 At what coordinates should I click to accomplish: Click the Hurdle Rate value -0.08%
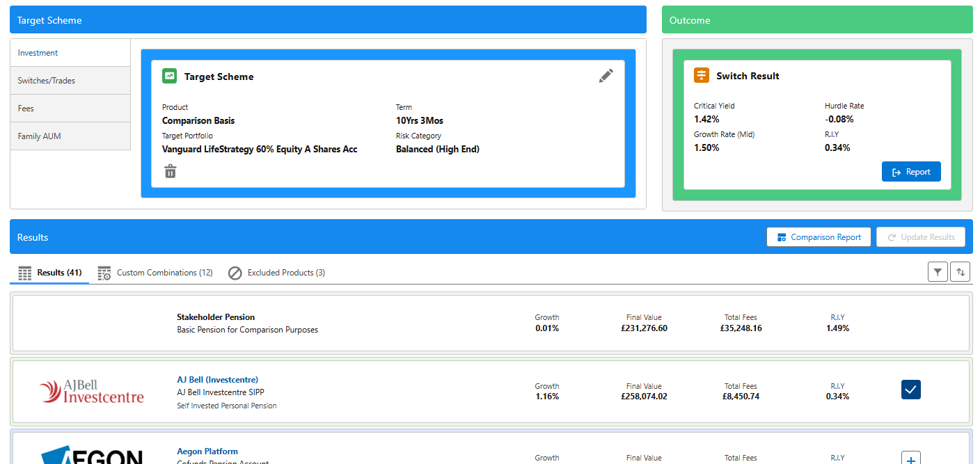pos(839,119)
